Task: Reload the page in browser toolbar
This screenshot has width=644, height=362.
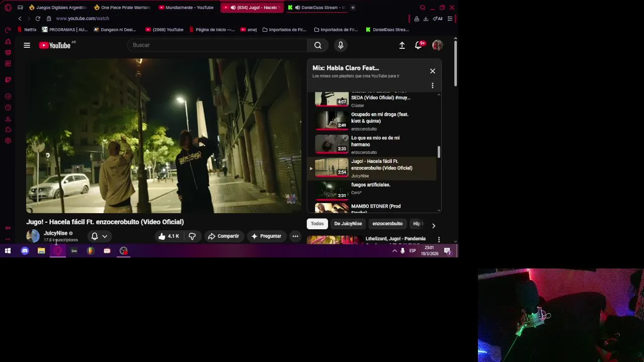Action: pyautogui.click(x=38, y=19)
